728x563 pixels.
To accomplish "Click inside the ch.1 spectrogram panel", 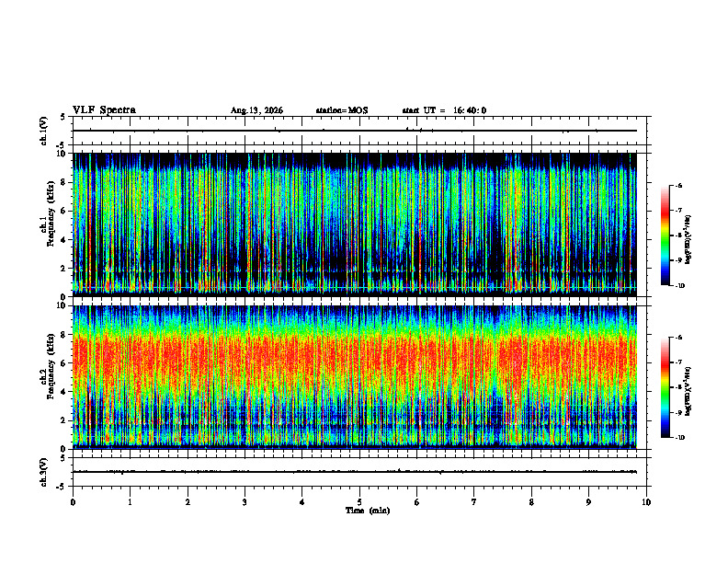I will click(355, 224).
